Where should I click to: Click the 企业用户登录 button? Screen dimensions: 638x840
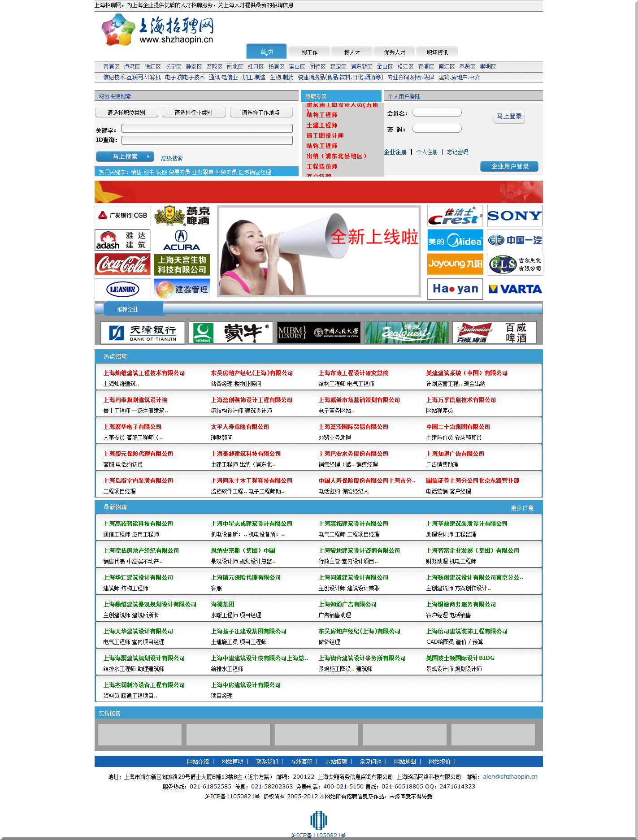click(x=509, y=166)
